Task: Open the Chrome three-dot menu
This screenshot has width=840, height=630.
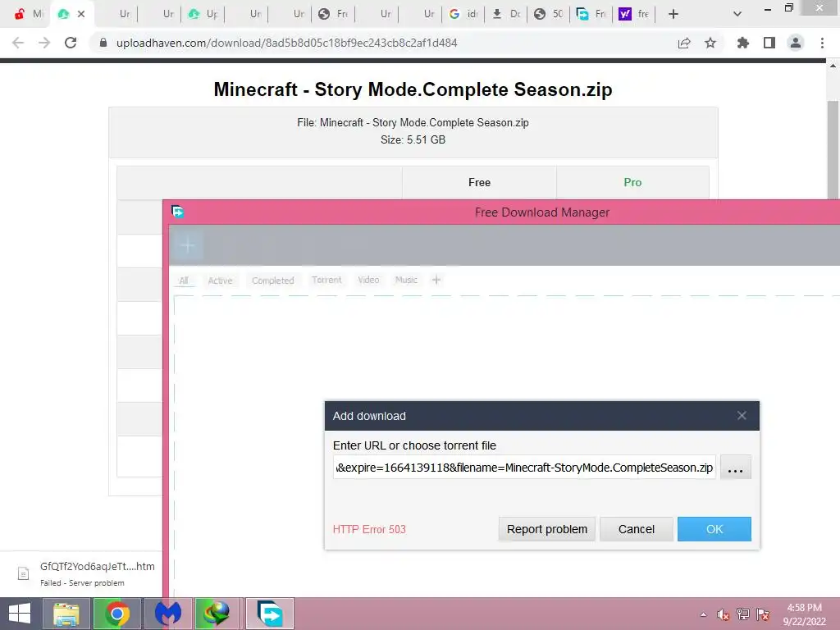Action: coord(822,43)
